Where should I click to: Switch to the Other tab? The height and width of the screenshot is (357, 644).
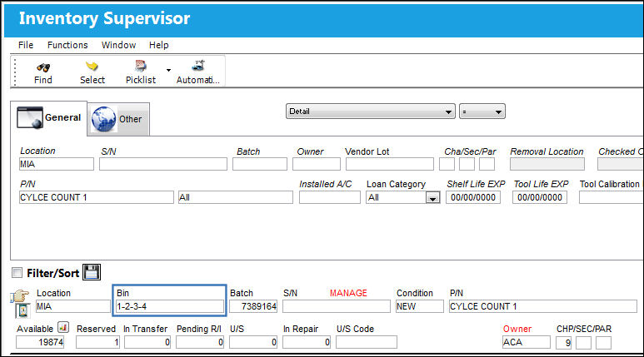pos(118,119)
